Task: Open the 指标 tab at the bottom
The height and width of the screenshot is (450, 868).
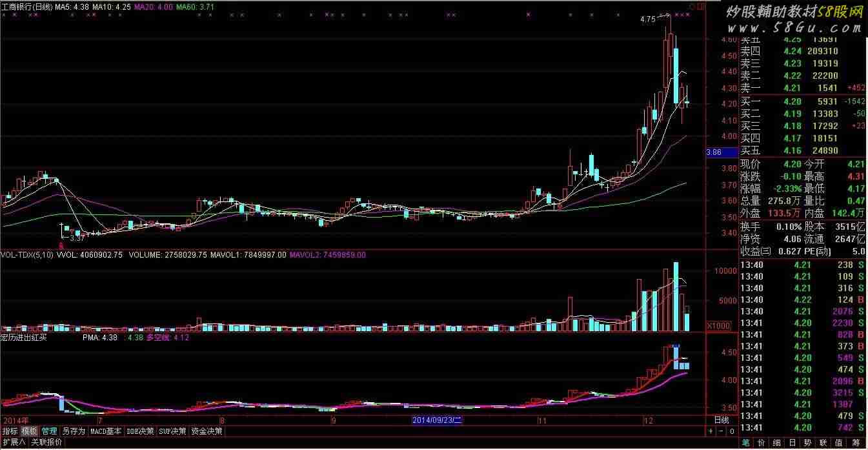Action: pyautogui.click(x=10, y=431)
